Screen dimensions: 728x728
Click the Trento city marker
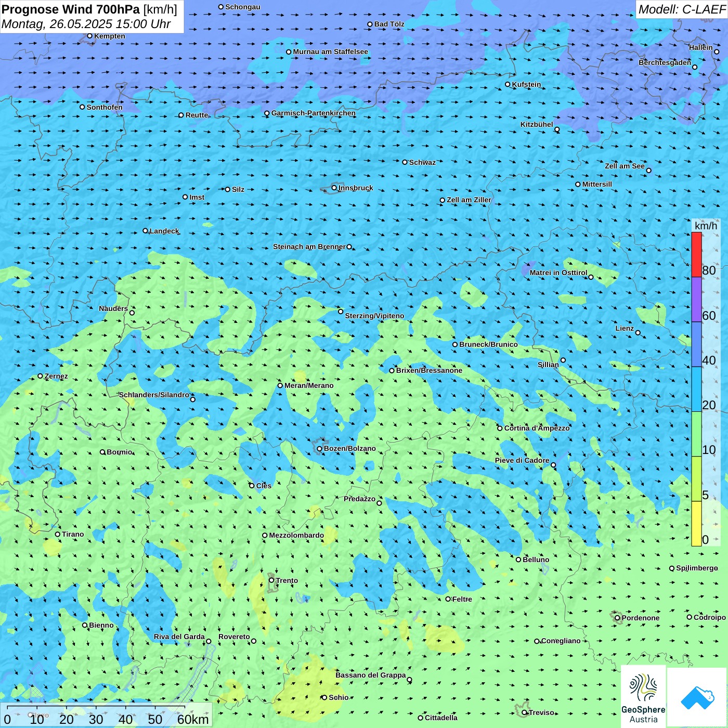(271, 580)
